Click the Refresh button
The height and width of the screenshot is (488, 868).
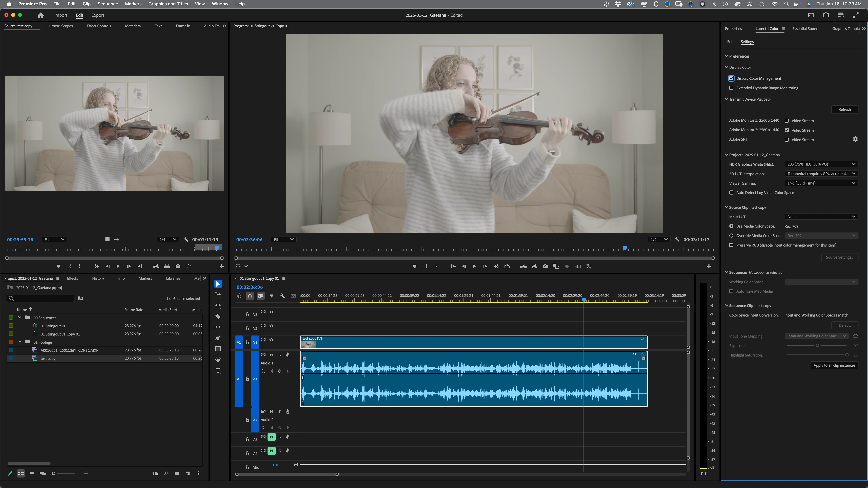[x=844, y=109]
